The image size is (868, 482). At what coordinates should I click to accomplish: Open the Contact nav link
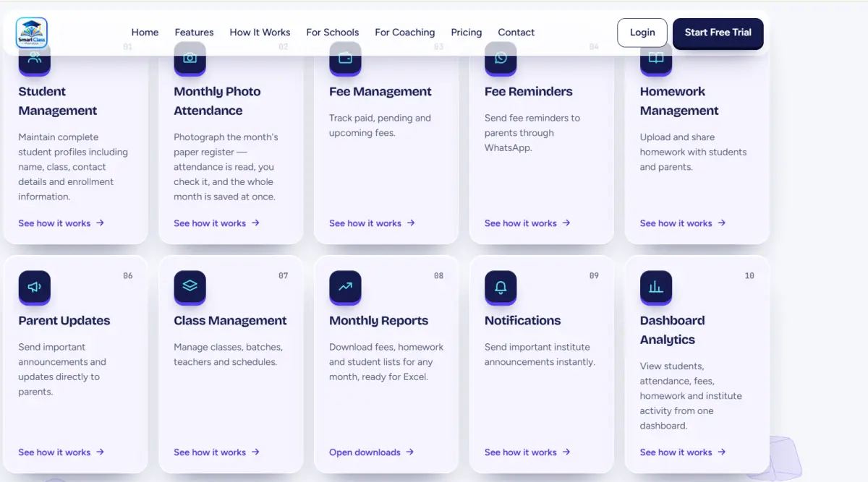(516, 33)
